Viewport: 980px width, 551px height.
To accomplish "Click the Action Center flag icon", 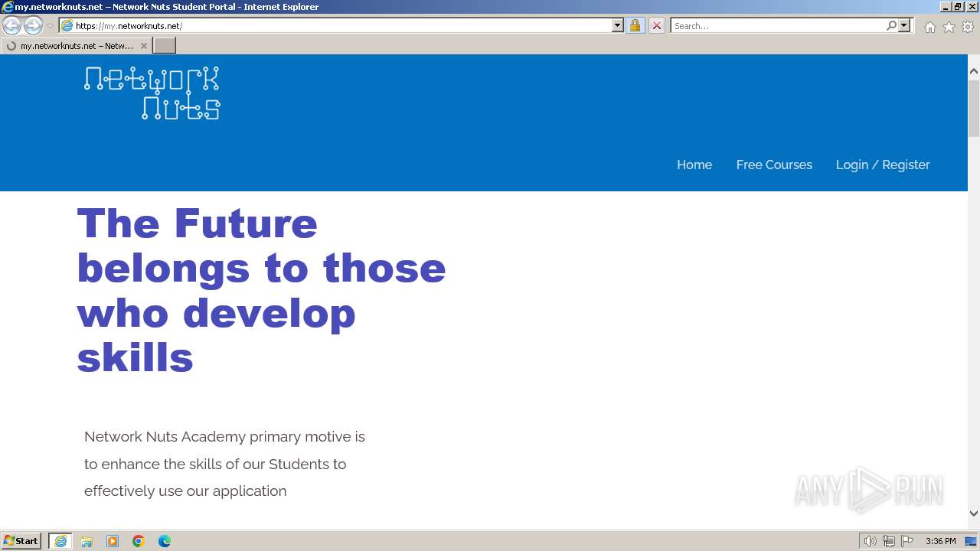I will click(x=907, y=541).
